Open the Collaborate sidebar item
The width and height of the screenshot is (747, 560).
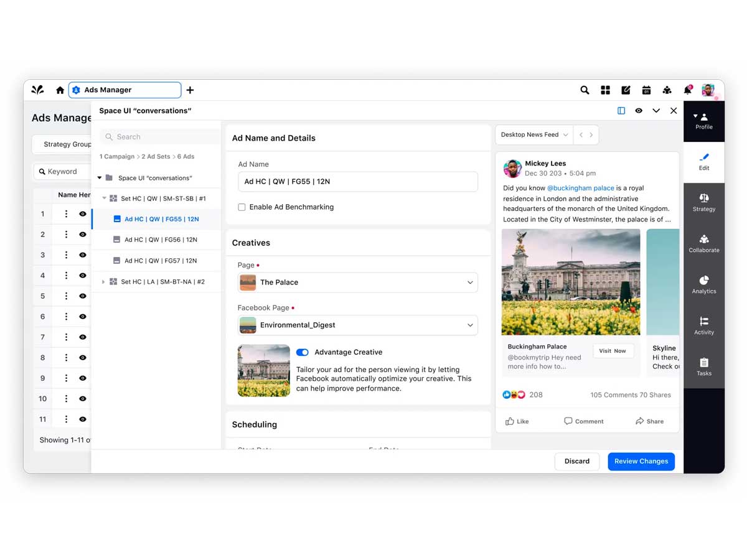pyautogui.click(x=704, y=245)
